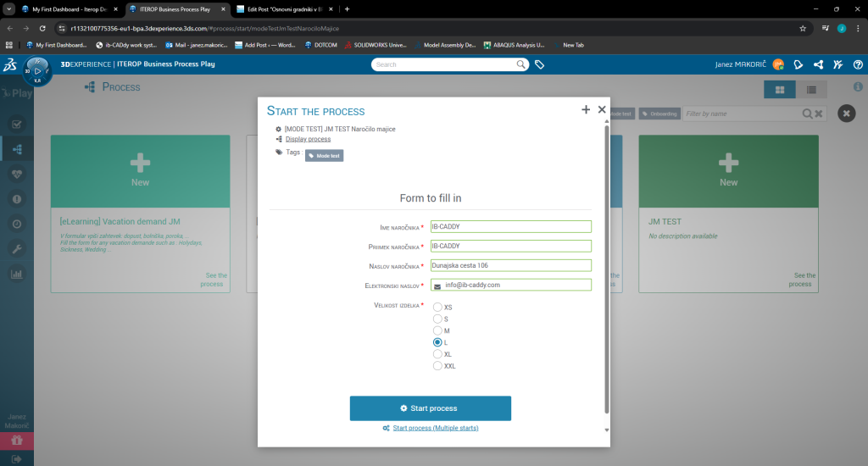
Task: Open the tasks checkmark sidebar icon
Action: click(15, 124)
